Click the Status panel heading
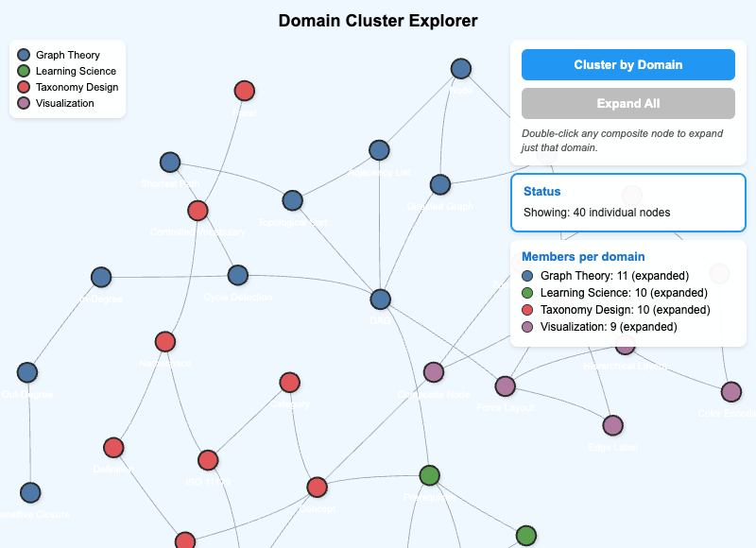 (x=541, y=192)
